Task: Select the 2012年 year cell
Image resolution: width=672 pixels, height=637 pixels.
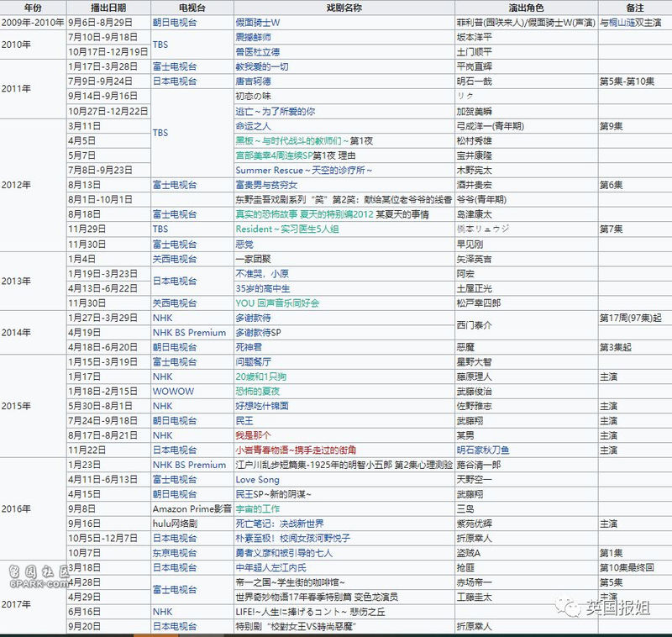Action: pos(34,185)
